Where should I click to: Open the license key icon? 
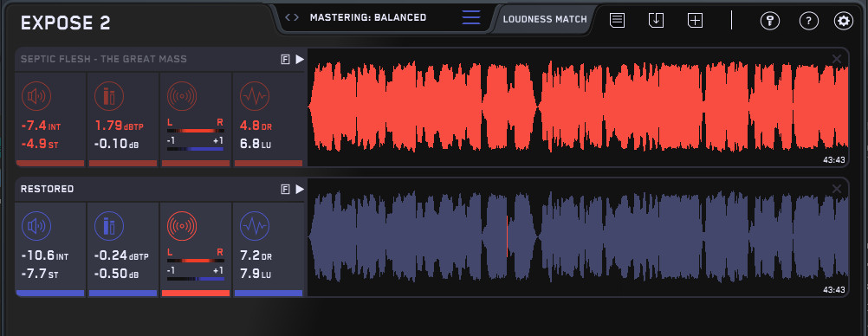click(x=770, y=21)
